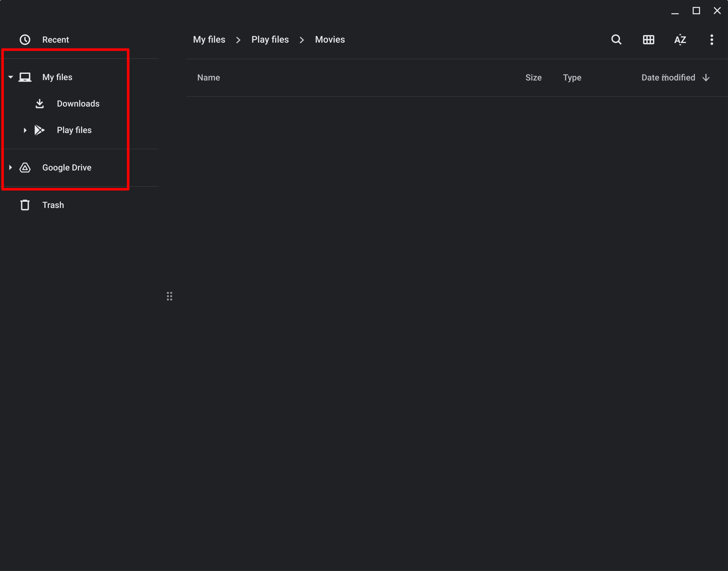Open the three-dot more menu
Image resolution: width=728 pixels, height=571 pixels.
point(711,40)
